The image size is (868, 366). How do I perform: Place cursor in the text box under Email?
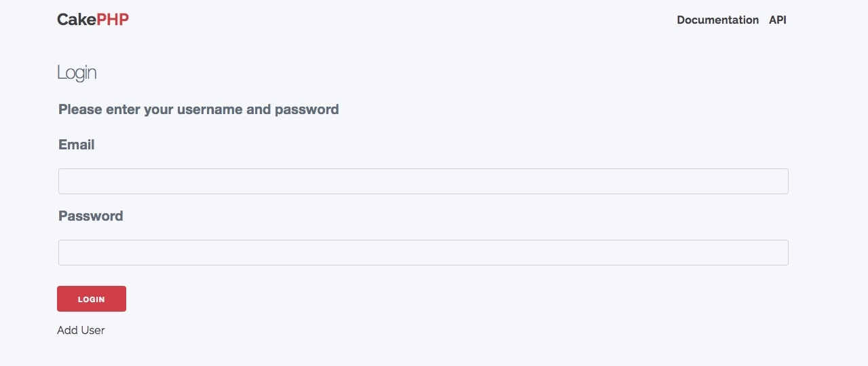click(x=423, y=181)
